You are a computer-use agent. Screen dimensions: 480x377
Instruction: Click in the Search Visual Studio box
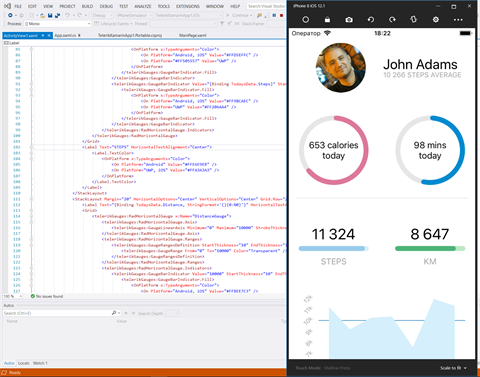tap(266, 6)
